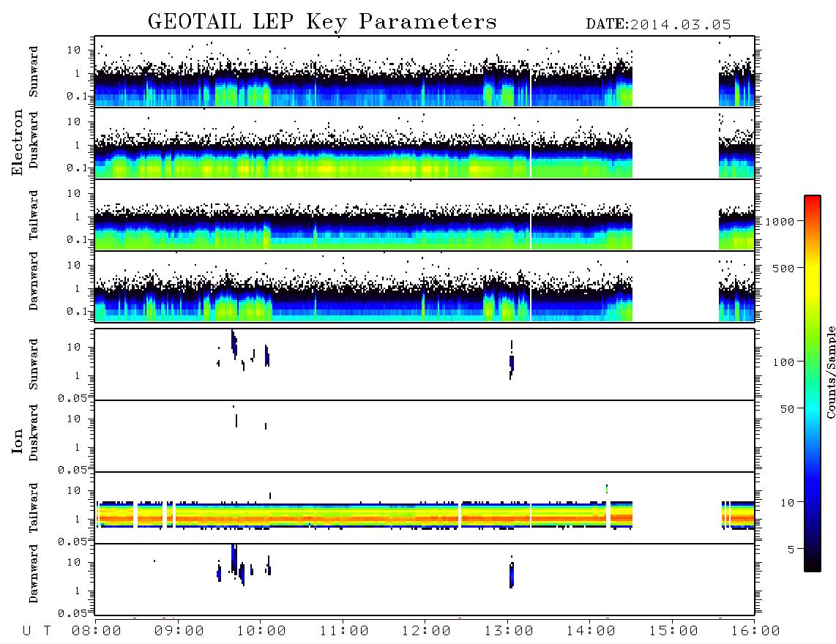The width and height of the screenshot is (836, 644).
Task: Click the "GEOTAIL LEP Key Parameters" title
Action: click(322, 22)
